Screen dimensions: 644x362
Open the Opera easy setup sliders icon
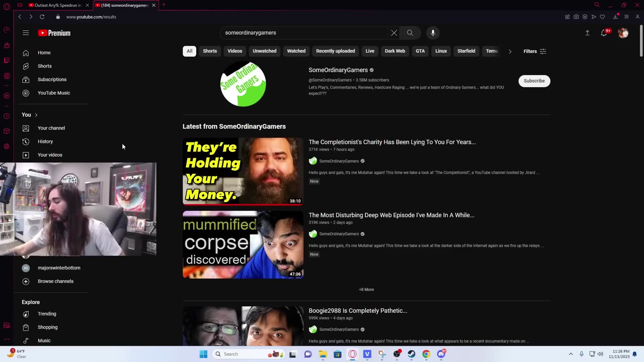coord(626,17)
